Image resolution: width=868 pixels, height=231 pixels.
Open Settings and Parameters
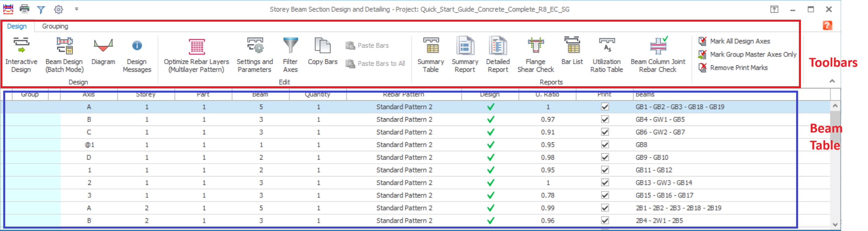click(255, 54)
